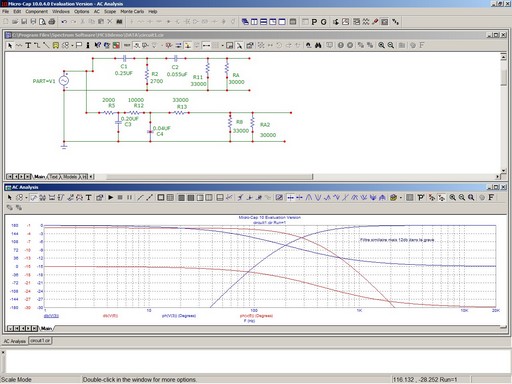Screen dimensions: 512x384
Task: Open the Help menu
Action: [x=153, y=11]
